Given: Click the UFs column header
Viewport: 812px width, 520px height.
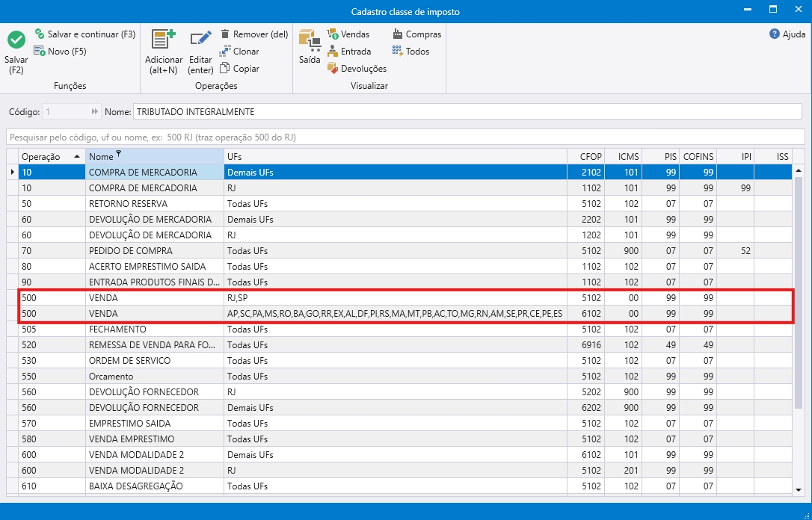Looking at the screenshot, I should click(395, 156).
